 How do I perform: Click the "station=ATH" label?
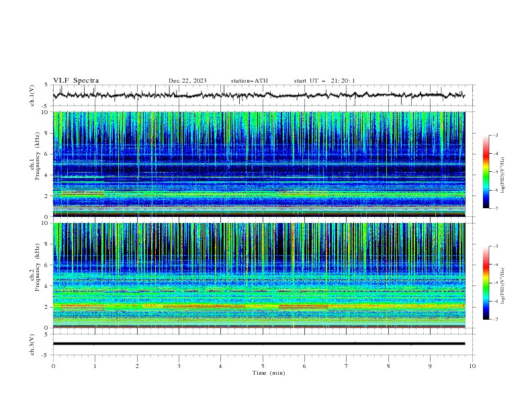pos(249,81)
